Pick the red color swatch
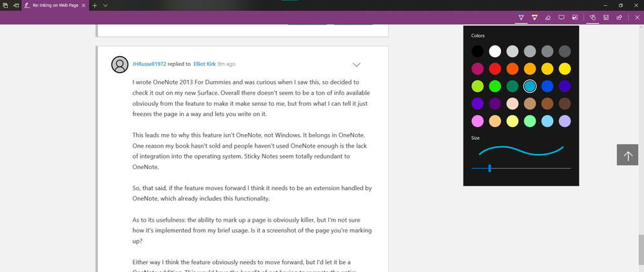The image size is (644, 272). [x=495, y=68]
